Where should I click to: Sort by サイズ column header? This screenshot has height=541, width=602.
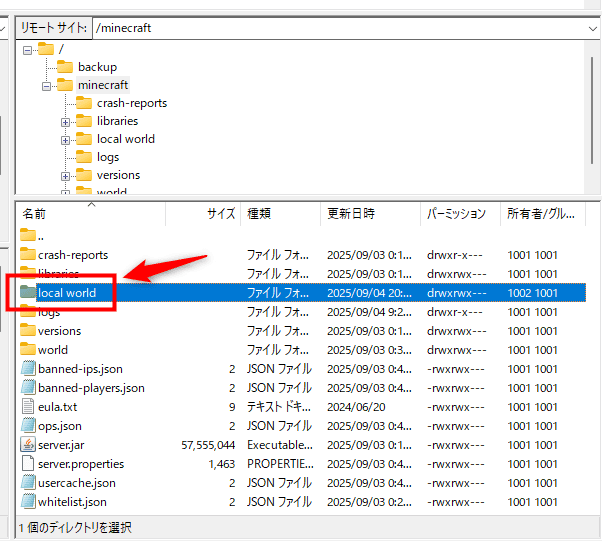[203, 213]
